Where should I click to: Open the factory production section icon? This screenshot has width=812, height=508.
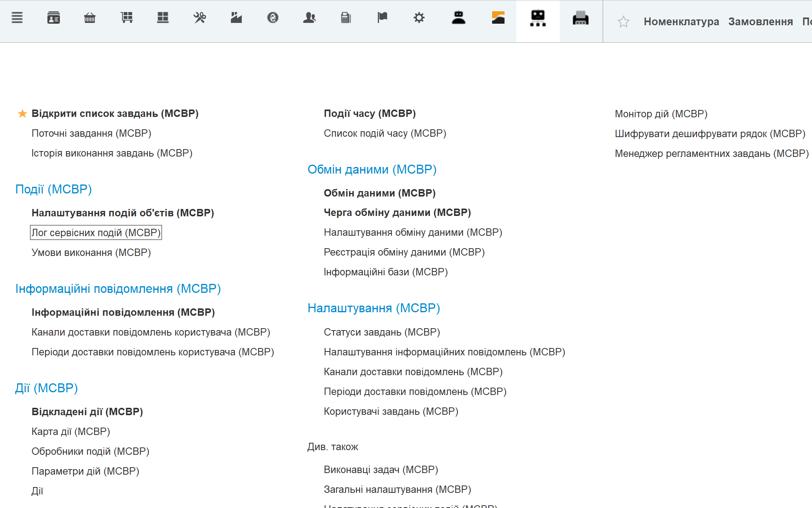tap(236, 17)
